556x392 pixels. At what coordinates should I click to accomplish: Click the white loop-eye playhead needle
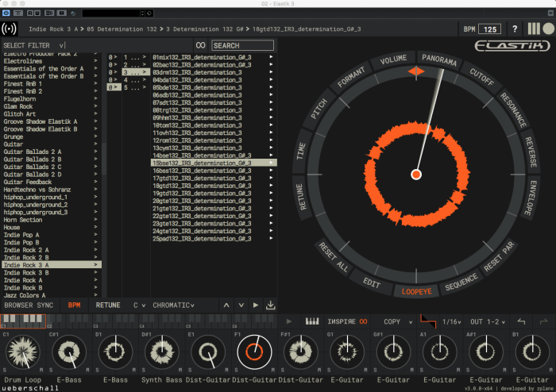pyautogui.click(x=430, y=121)
